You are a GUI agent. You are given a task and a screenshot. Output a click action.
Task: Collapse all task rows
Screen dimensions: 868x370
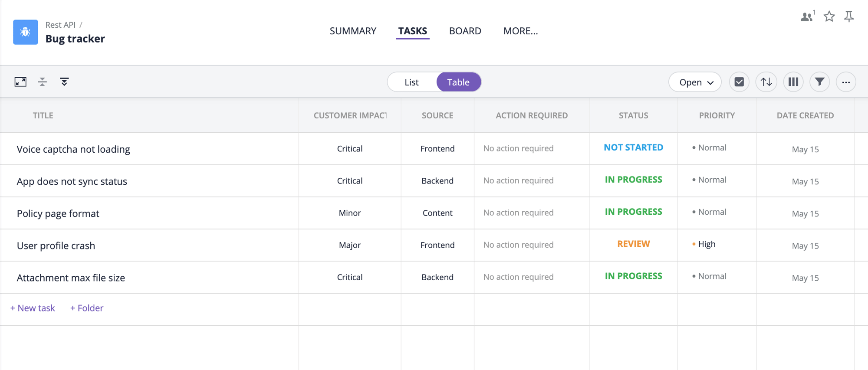pos(43,82)
